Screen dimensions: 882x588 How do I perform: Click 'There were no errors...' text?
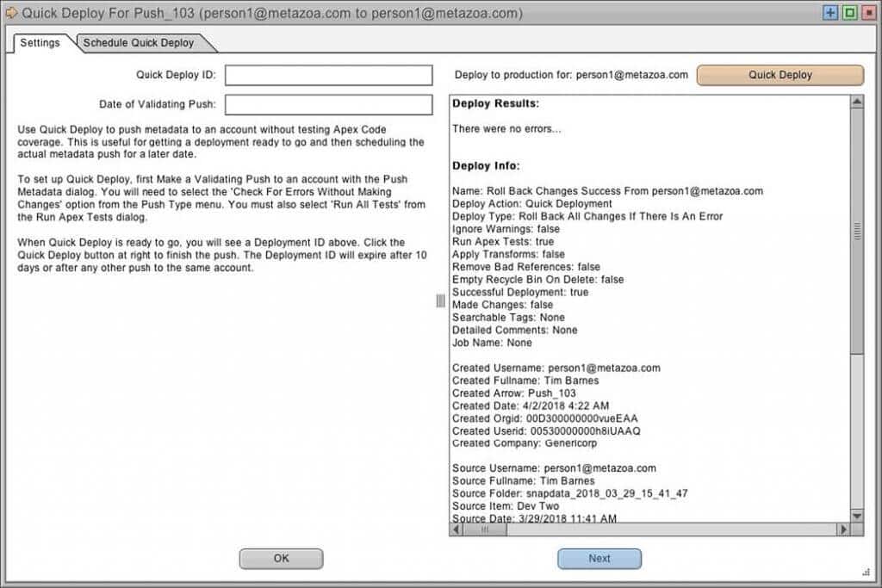point(506,129)
